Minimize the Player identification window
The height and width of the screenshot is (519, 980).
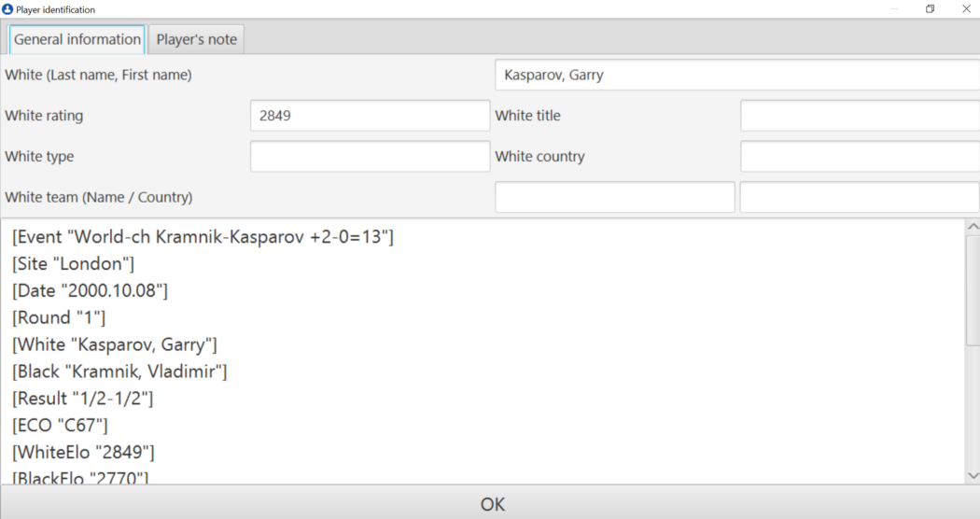pyautogui.click(x=895, y=9)
